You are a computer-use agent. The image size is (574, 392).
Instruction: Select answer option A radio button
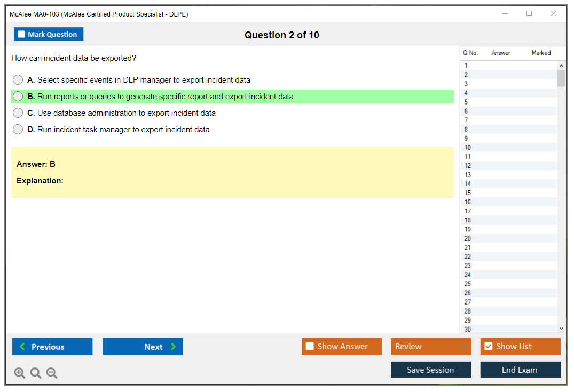pos(18,80)
